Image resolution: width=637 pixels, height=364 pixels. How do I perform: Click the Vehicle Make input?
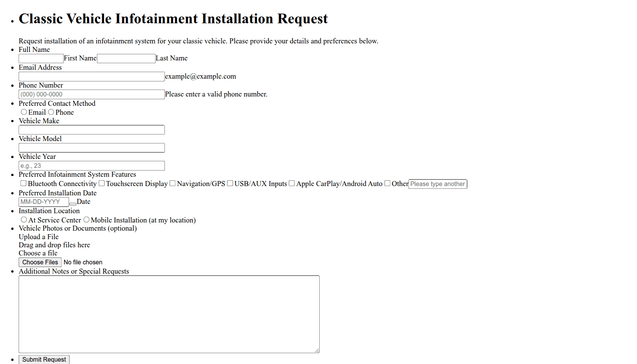[x=92, y=130]
